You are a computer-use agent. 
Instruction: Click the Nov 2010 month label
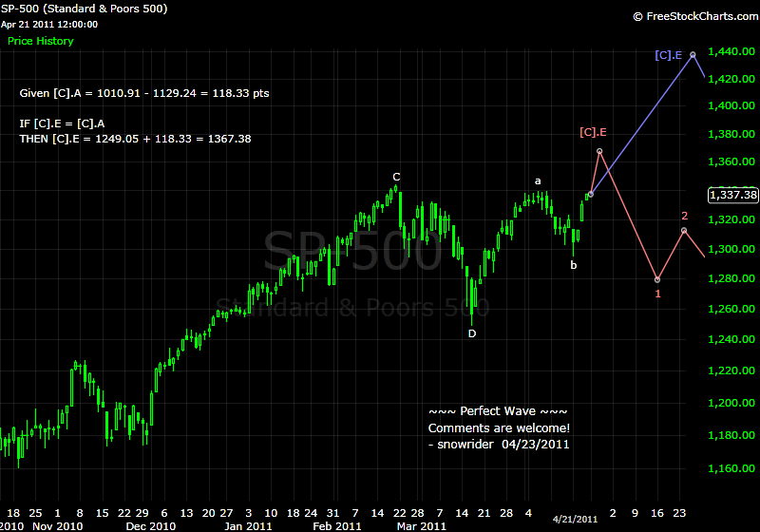point(58,526)
